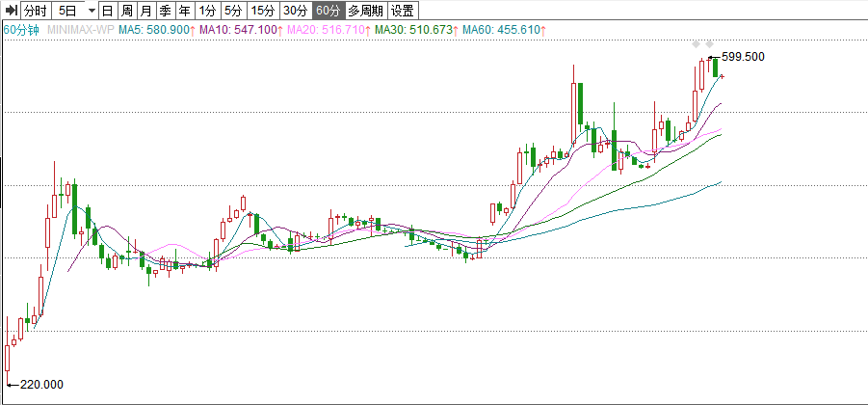The image size is (868, 405).
Task: Open the 多周期 multi-period view
Action: click(366, 10)
